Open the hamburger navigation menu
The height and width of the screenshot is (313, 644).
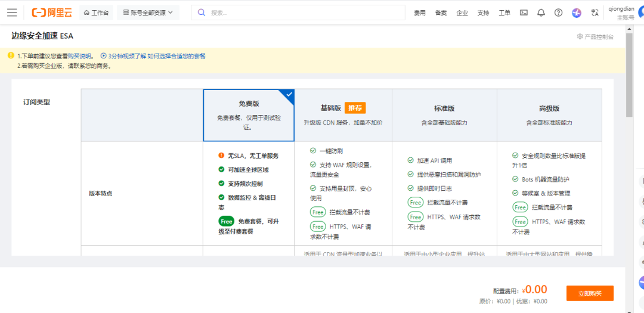pos(12,13)
